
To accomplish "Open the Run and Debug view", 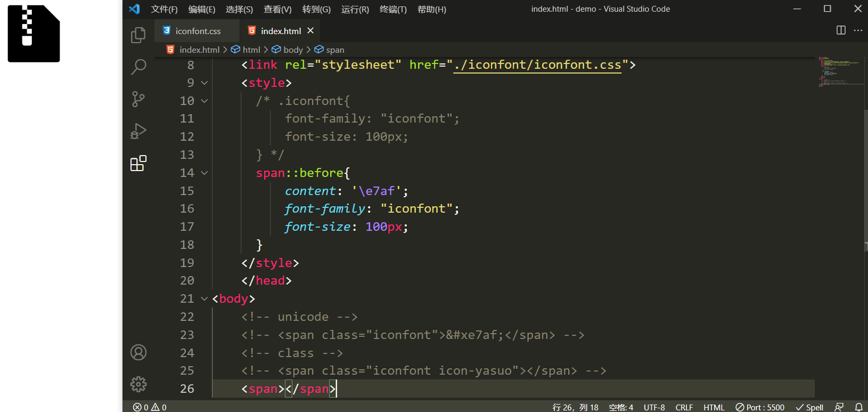I will [x=138, y=131].
